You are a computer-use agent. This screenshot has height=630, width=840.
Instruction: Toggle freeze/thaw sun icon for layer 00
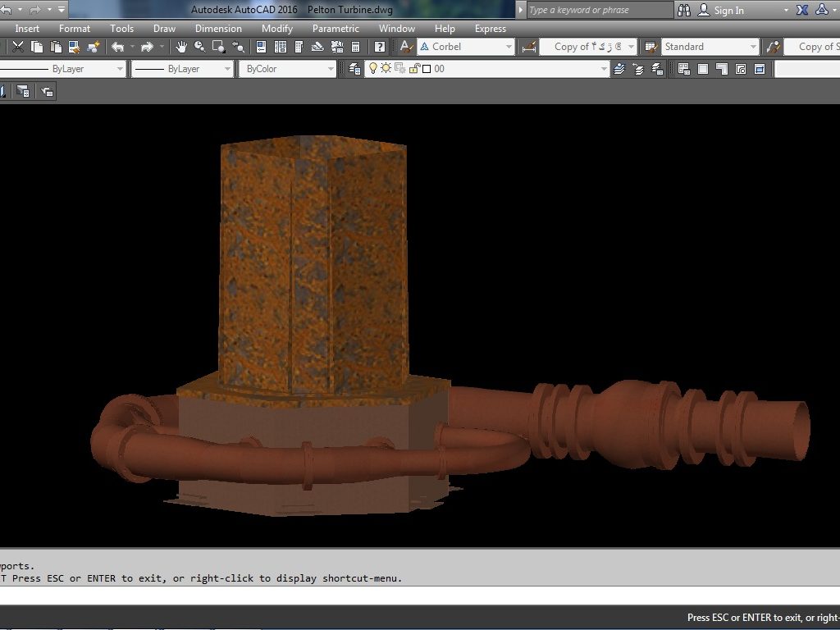386,69
